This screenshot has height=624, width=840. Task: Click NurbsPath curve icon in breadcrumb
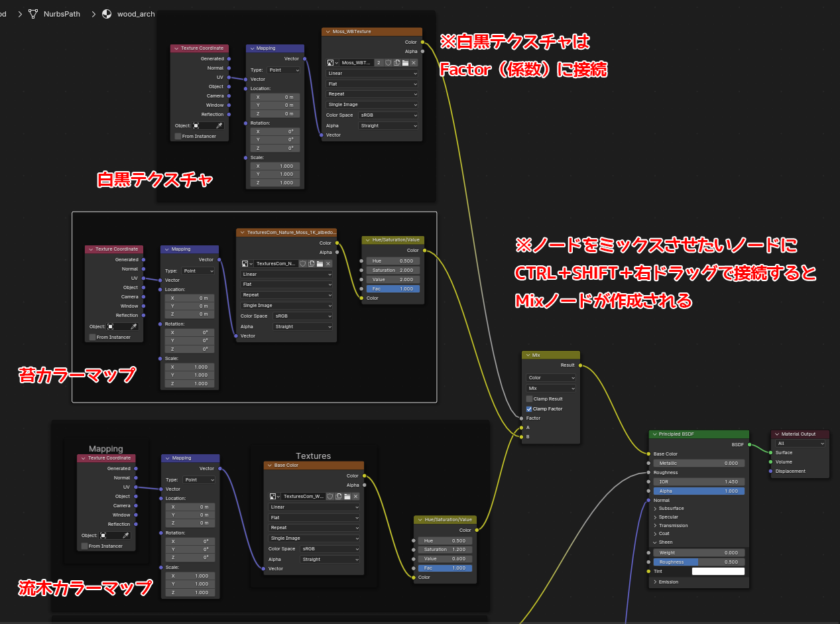point(33,14)
